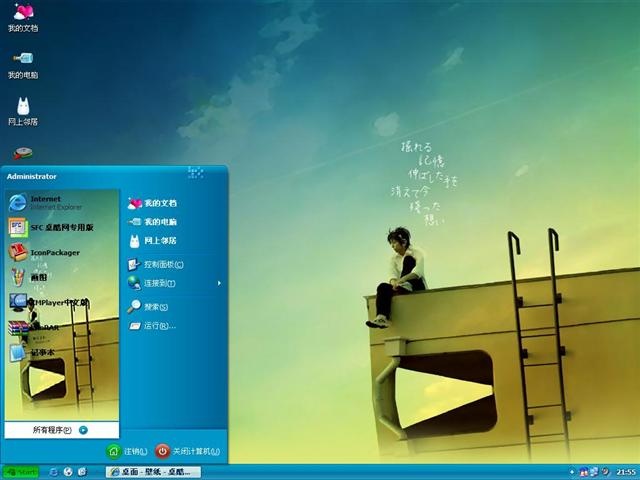Click the second quick launch globe icon

(x=68, y=472)
